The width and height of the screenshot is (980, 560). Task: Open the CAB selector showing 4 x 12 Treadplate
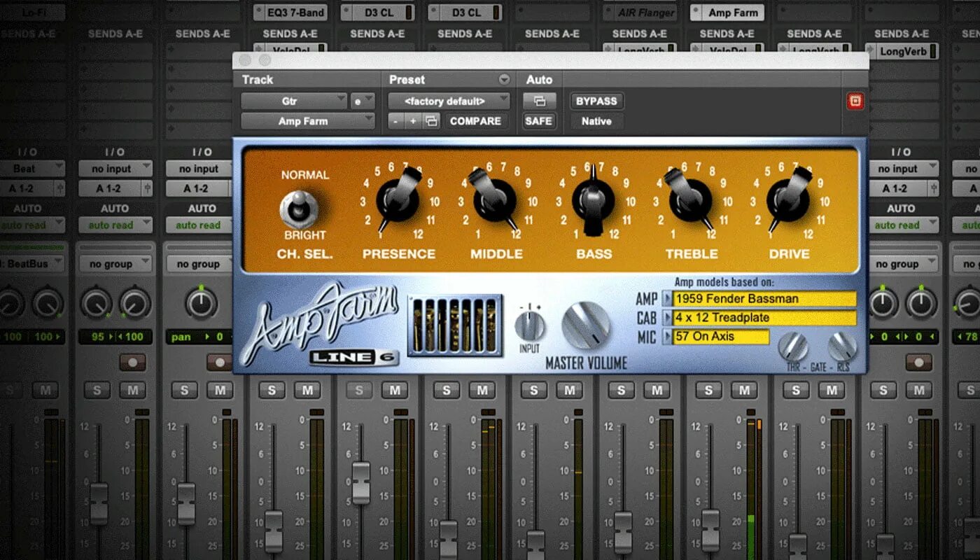[763, 317]
